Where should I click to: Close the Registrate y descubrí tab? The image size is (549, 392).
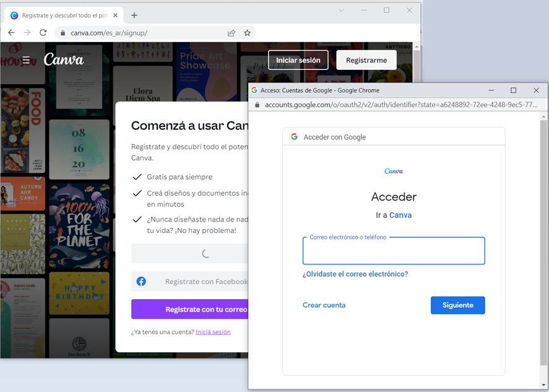point(116,15)
